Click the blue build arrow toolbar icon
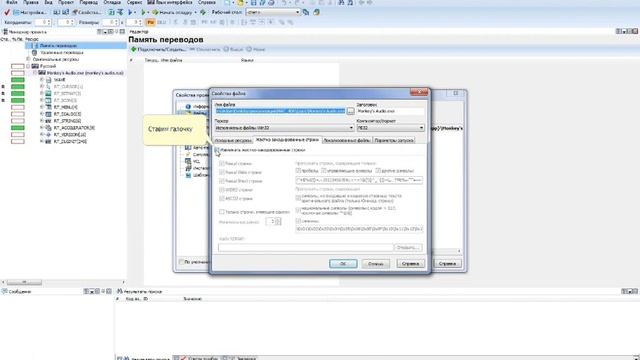Image resolution: width=640 pixels, height=360 pixels. point(130,13)
